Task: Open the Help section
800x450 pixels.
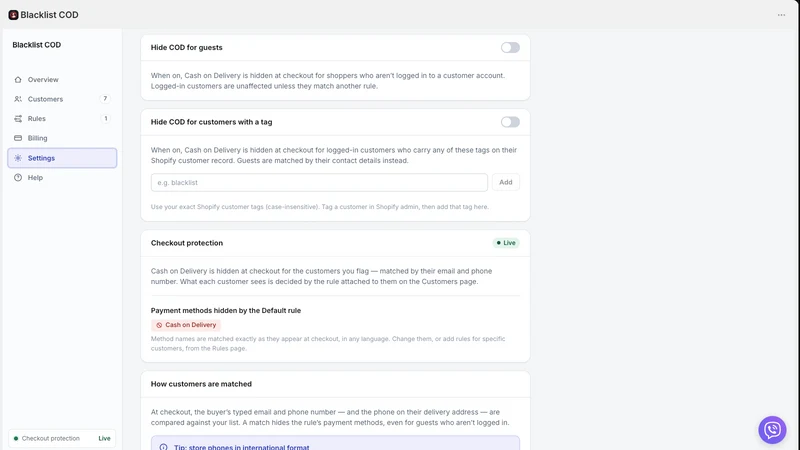Action: tap(62, 178)
